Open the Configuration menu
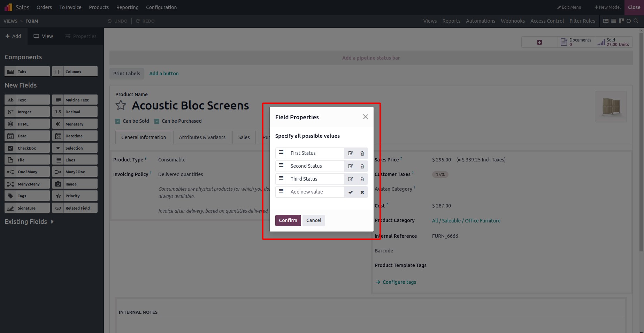This screenshot has width=644, height=333. (161, 7)
